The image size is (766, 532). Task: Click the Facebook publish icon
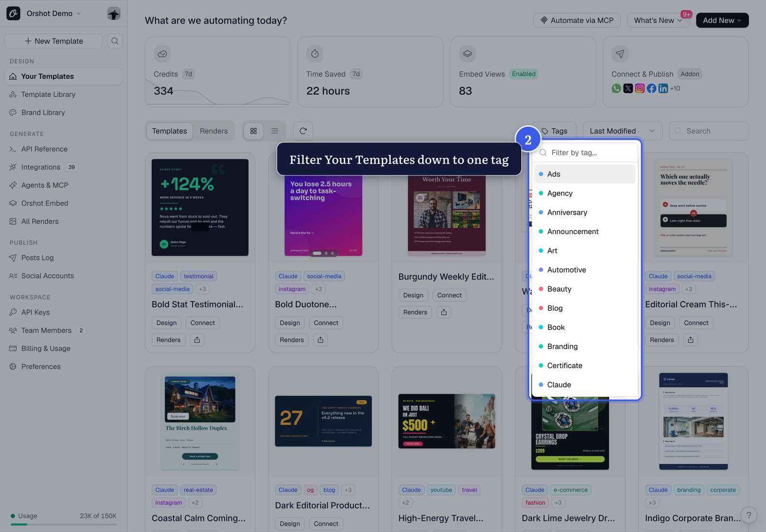652,89
